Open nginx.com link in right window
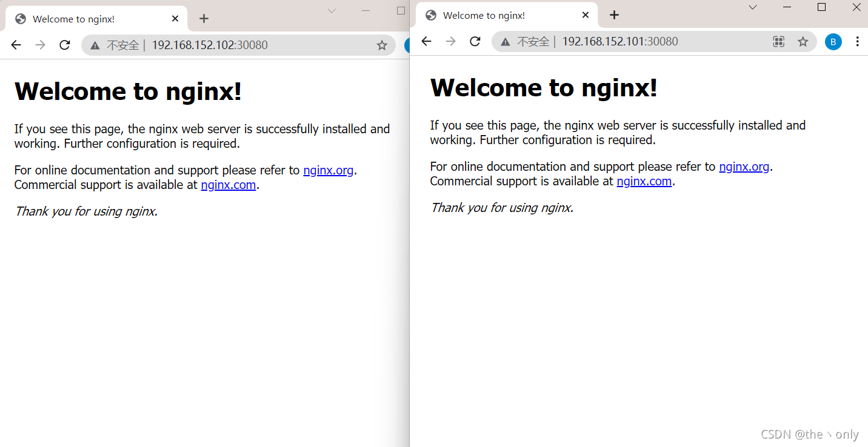 [x=644, y=181]
